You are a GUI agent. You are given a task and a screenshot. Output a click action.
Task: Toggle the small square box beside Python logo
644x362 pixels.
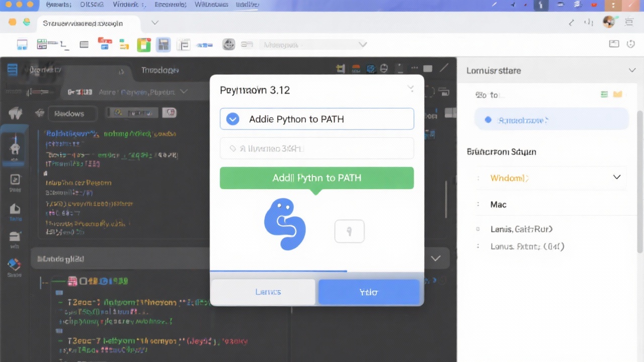click(x=349, y=231)
